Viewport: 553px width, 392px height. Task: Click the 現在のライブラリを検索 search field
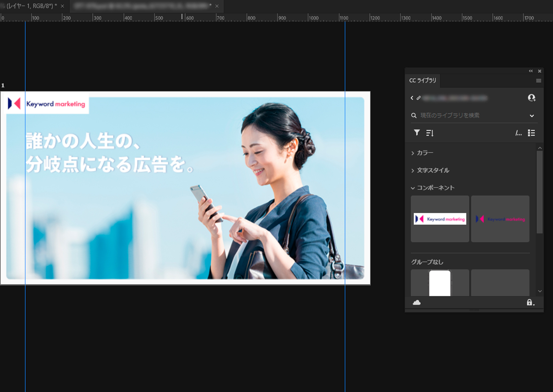[x=470, y=116]
